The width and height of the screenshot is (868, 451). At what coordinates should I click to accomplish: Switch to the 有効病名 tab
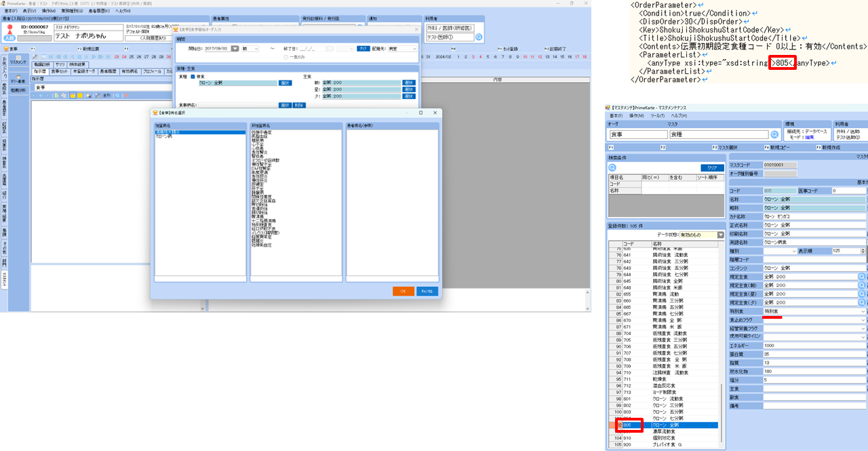point(130,71)
